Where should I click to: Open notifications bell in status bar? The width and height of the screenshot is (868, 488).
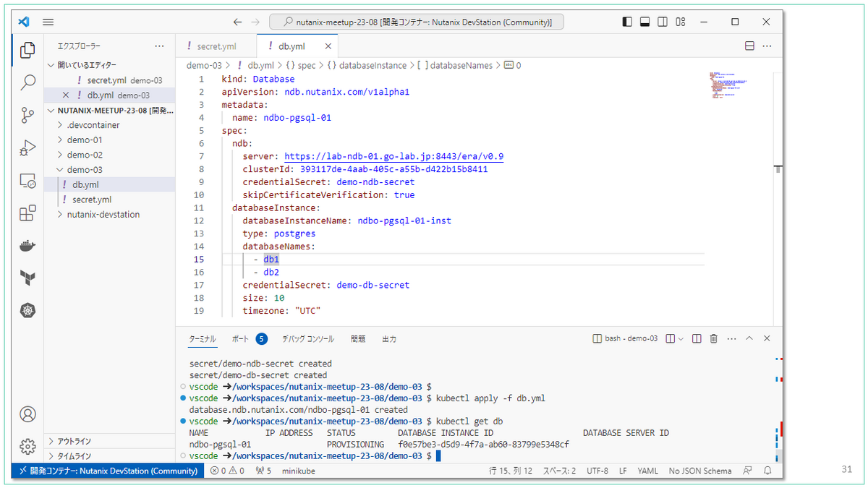click(x=768, y=471)
